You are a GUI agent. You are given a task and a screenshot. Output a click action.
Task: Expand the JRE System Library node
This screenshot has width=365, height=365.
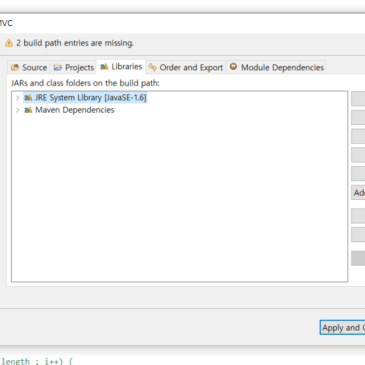(17, 98)
